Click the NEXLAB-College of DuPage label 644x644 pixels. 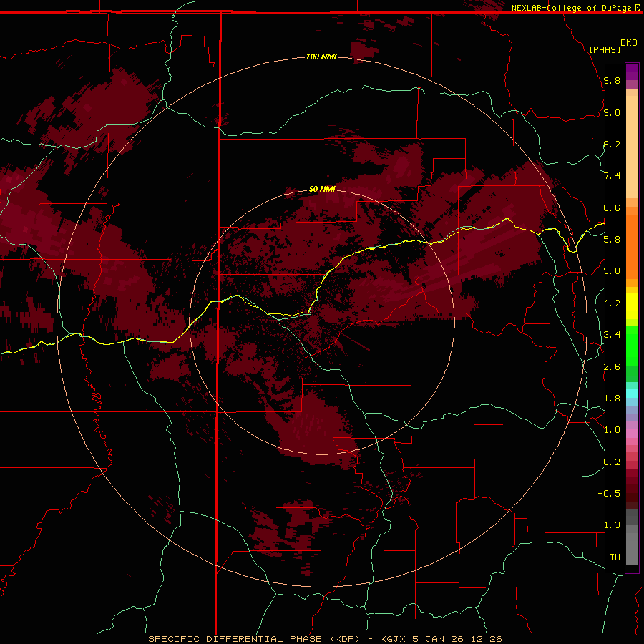tap(571, 8)
